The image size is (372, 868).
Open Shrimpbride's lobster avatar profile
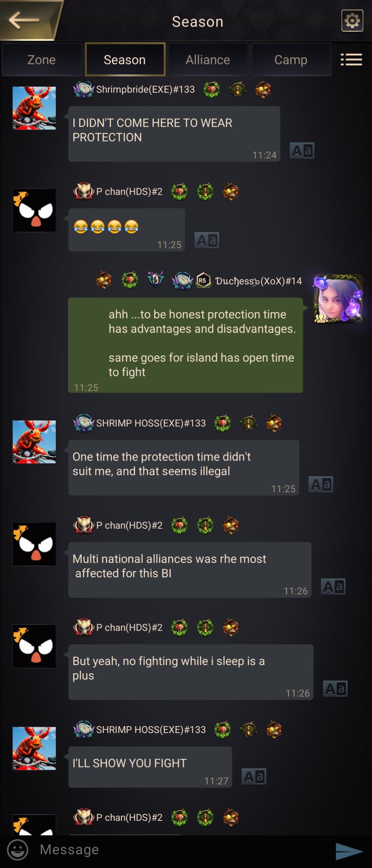(x=34, y=108)
